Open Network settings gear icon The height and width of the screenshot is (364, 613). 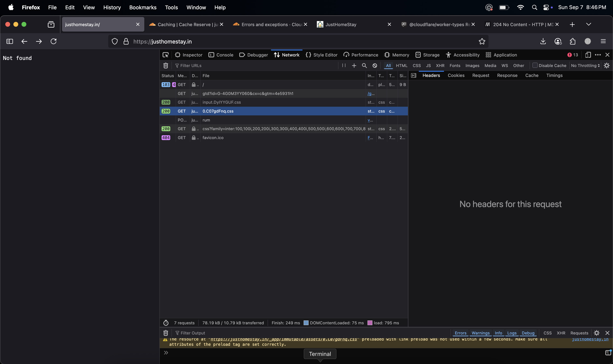point(607,65)
